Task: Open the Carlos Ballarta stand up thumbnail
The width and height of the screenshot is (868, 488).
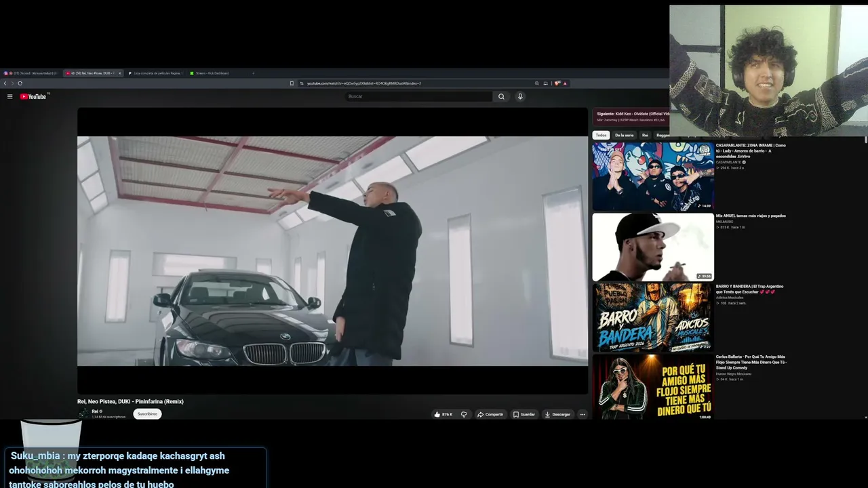Action: pos(653,388)
